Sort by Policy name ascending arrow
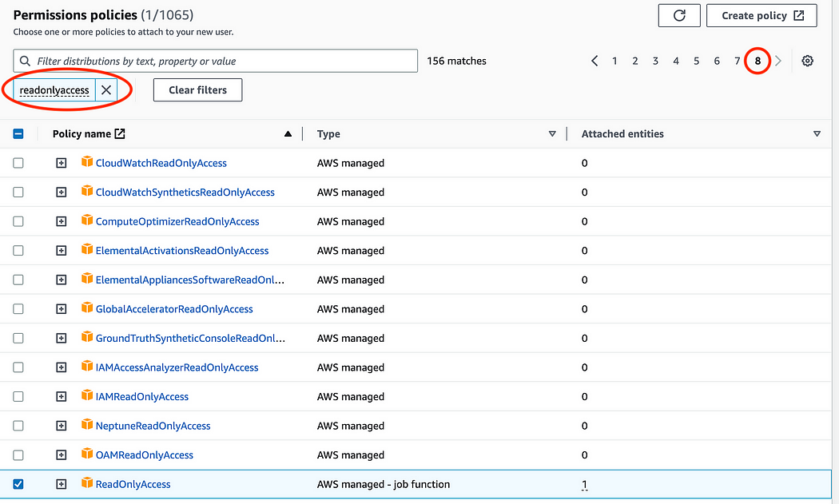The image size is (839, 504). click(x=288, y=133)
